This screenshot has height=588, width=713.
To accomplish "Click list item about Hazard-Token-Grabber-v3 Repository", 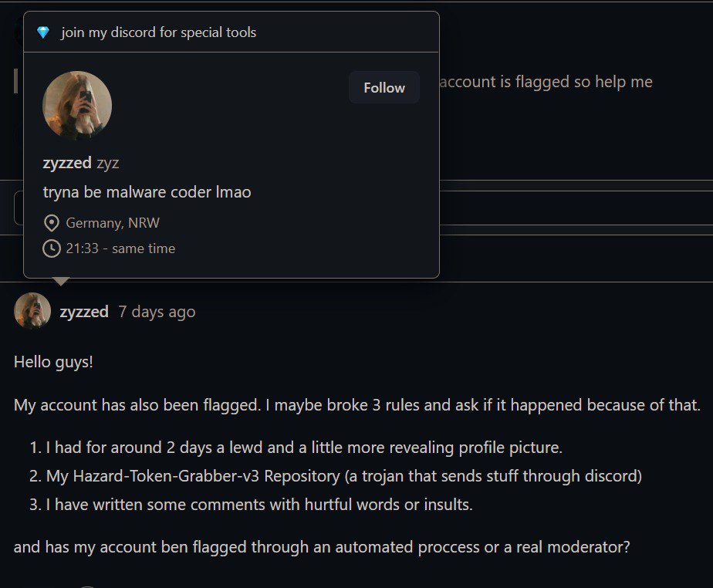I will tap(343, 476).
